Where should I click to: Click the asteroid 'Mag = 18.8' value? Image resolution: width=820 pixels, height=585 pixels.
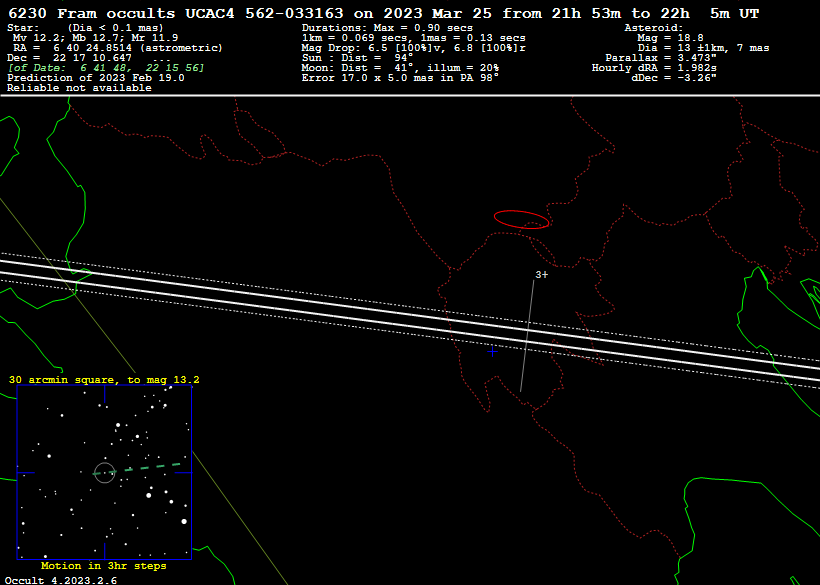670,38
